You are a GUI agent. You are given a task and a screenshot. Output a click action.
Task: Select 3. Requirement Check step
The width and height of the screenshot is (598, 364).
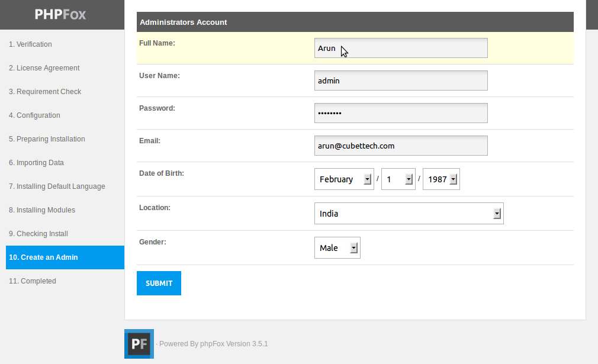[x=45, y=92]
